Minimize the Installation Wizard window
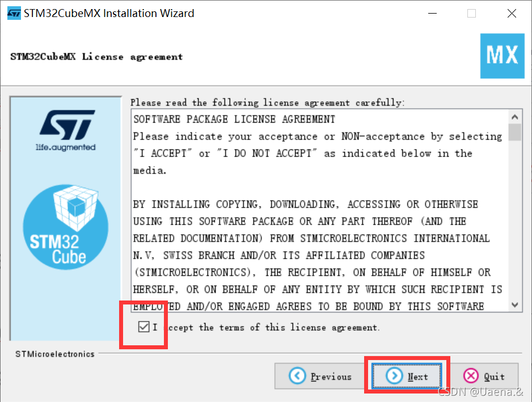 click(x=432, y=14)
